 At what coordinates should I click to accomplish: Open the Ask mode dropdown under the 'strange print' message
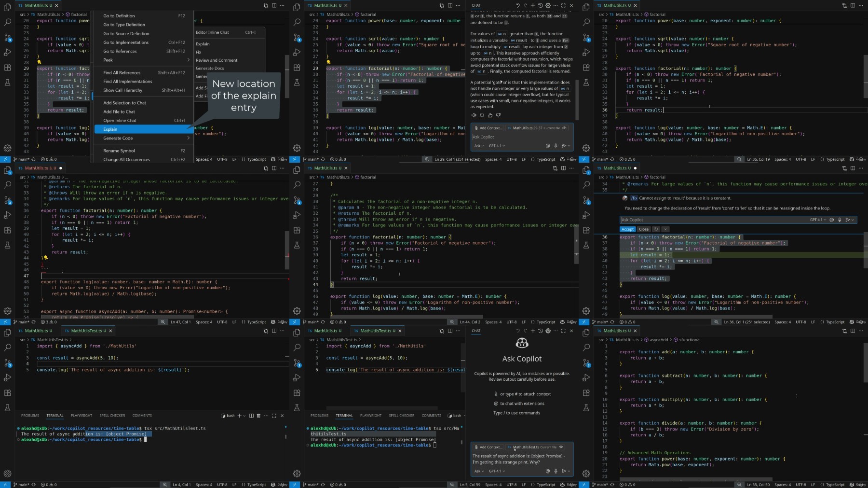pyautogui.click(x=479, y=471)
